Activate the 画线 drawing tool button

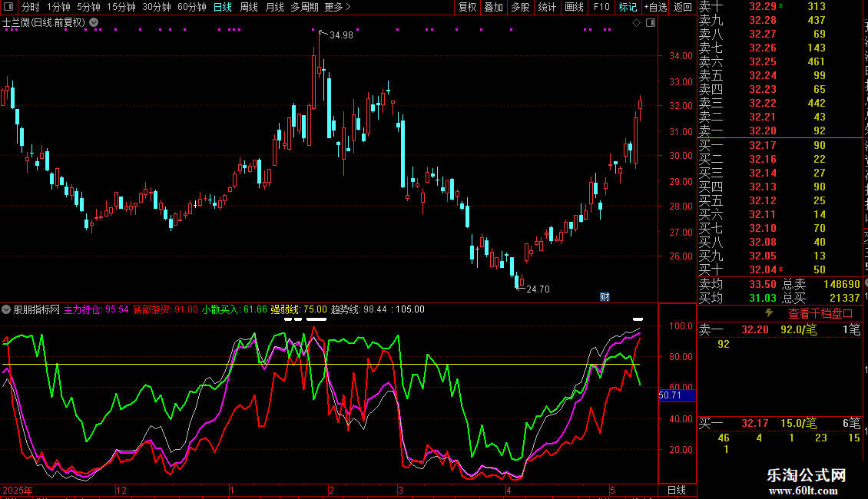pos(574,7)
